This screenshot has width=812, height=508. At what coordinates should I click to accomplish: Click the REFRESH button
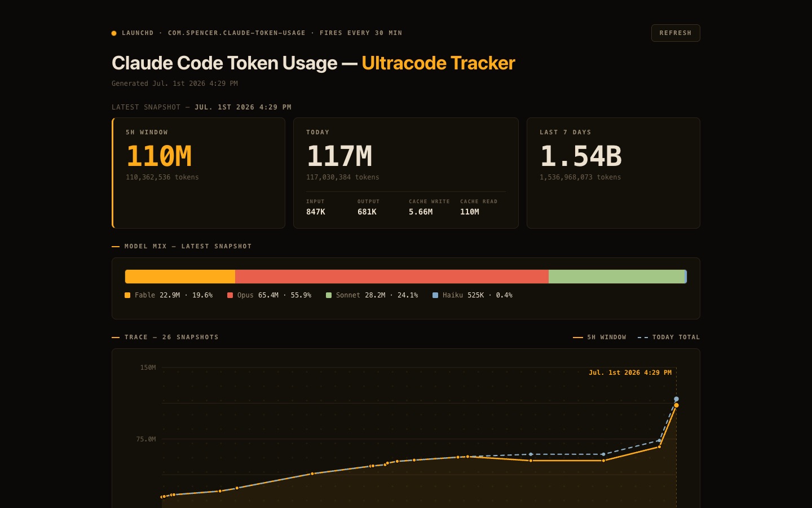coord(676,33)
